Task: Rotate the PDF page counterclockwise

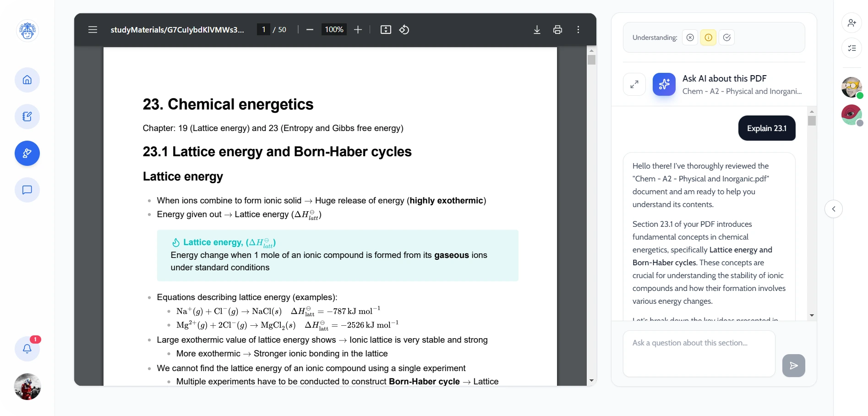Action: 404,29
